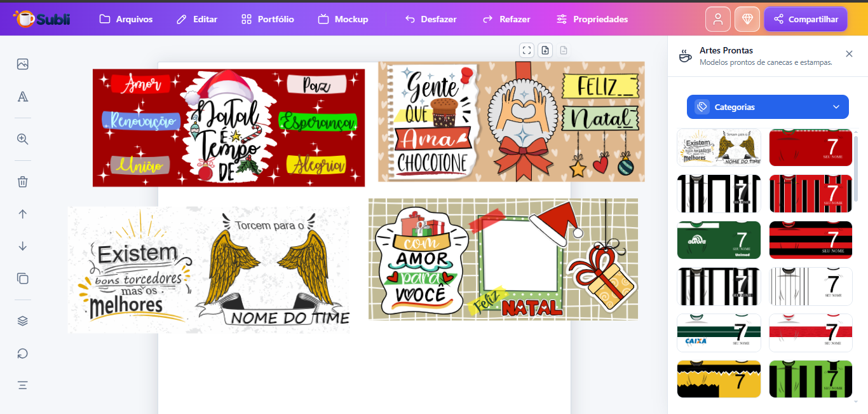The height and width of the screenshot is (414, 868).
Task: Open the Mockup menu
Action: pyautogui.click(x=343, y=19)
